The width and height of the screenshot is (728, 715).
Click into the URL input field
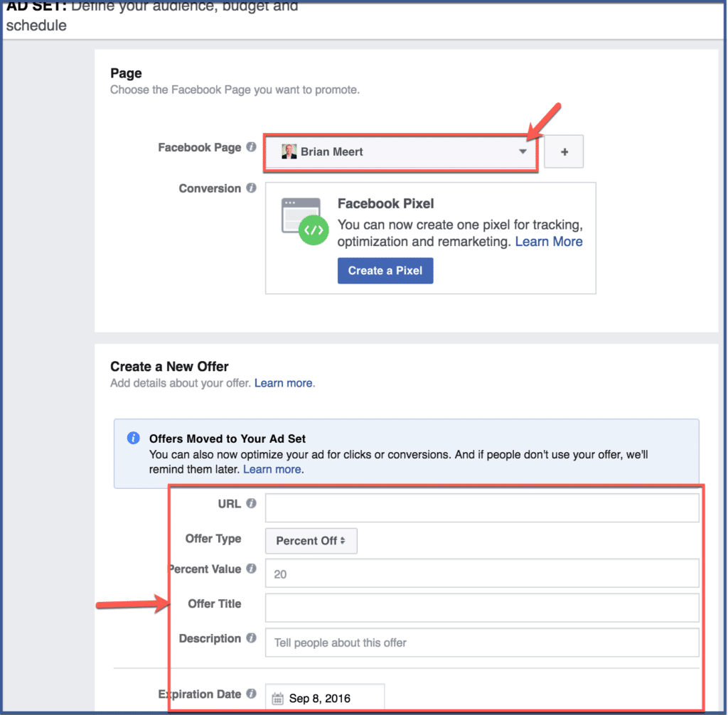coord(482,508)
